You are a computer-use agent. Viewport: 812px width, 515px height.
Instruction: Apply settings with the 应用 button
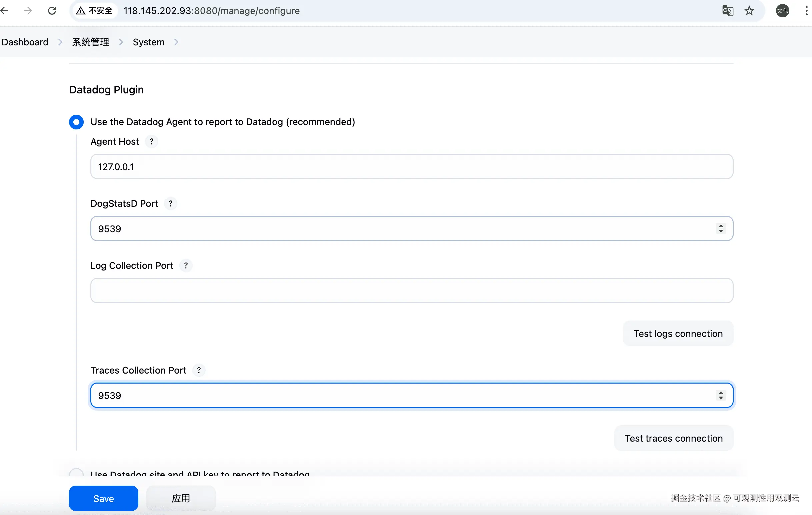tap(181, 498)
